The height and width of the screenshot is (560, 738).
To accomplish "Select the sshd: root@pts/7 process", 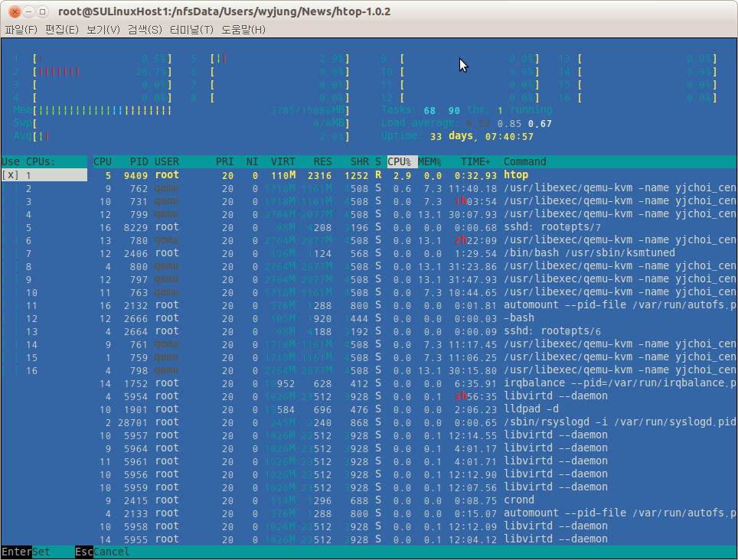I will (415, 227).
